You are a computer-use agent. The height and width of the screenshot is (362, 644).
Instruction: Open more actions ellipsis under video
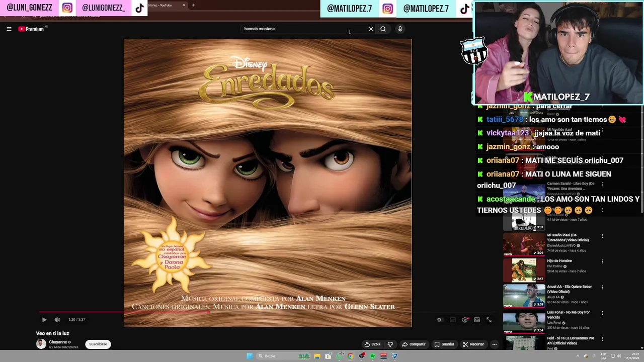495,344
